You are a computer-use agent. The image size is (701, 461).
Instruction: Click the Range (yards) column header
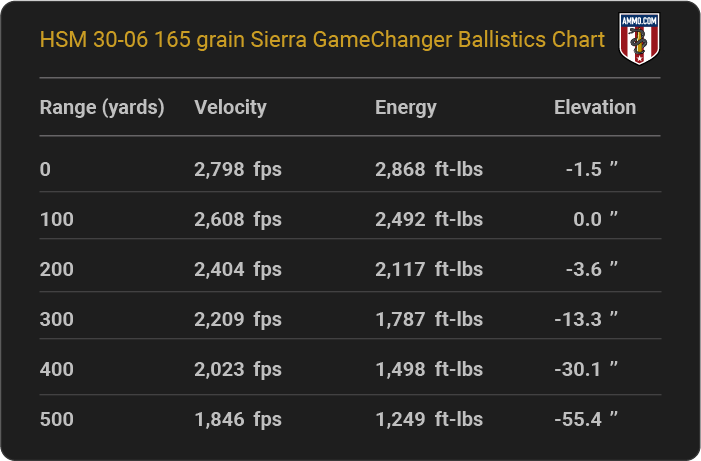coord(102,108)
